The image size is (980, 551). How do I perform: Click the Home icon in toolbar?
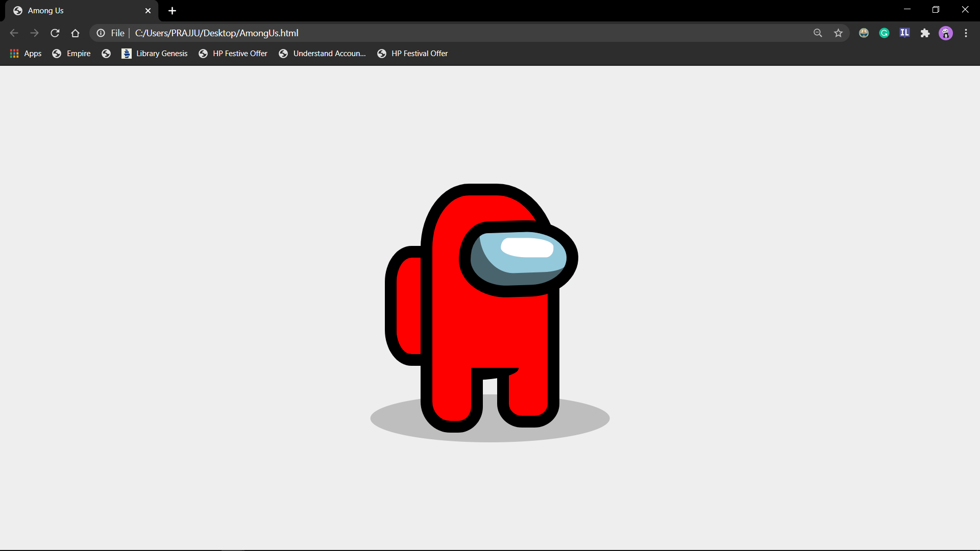(x=76, y=33)
